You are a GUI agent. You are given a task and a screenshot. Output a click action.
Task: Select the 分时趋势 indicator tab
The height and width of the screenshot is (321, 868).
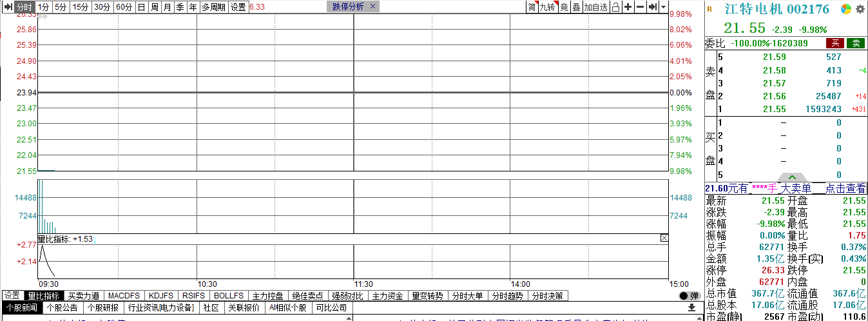coord(507,296)
